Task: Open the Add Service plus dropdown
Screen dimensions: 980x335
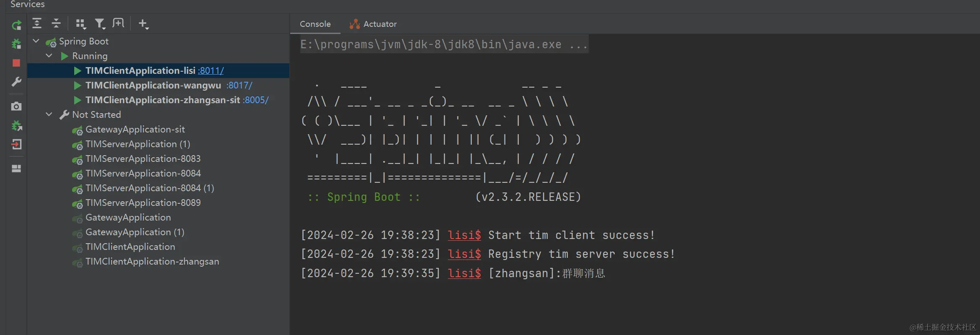Action: coord(143,24)
